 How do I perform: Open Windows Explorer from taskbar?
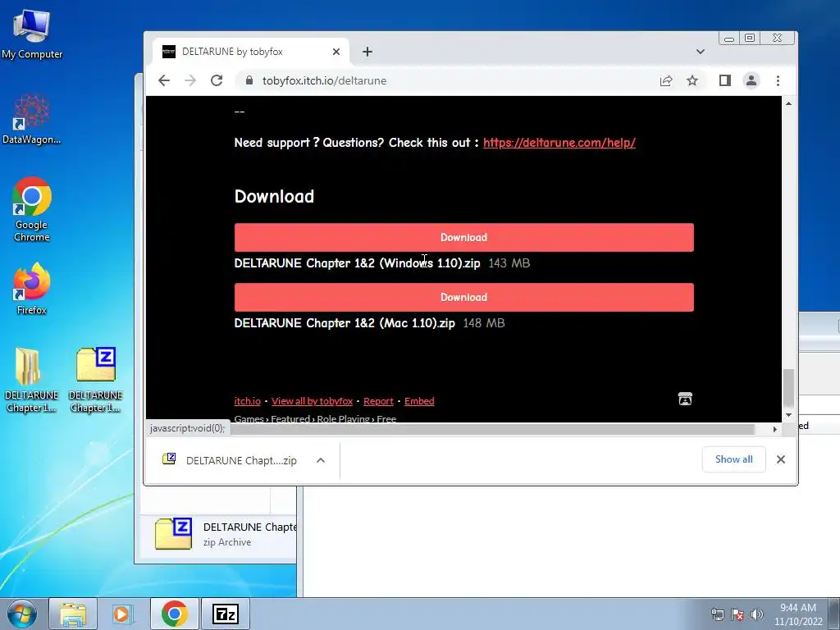coord(73,614)
